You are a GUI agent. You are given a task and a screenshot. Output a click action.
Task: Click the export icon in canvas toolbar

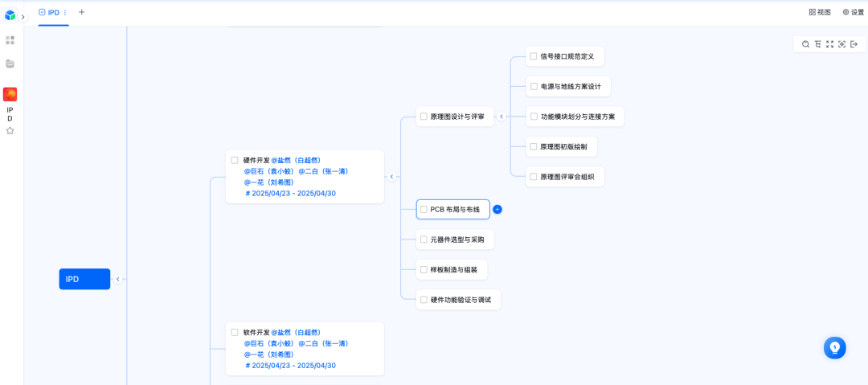[x=854, y=44]
